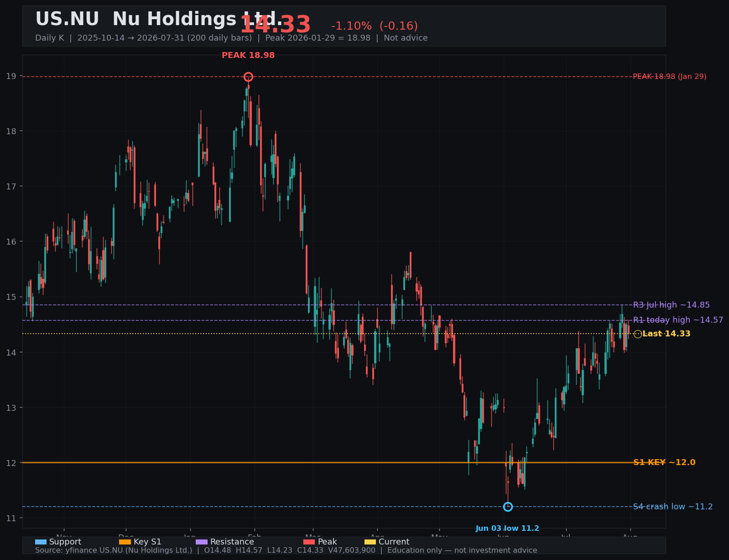Click the 'S1 KEY ~12.0' label

point(664,462)
